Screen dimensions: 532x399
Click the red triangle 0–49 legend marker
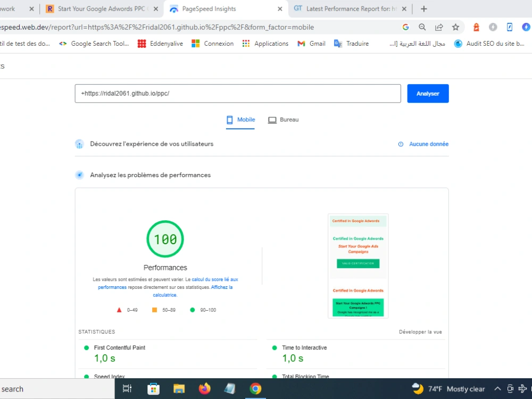(x=119, y=310)
